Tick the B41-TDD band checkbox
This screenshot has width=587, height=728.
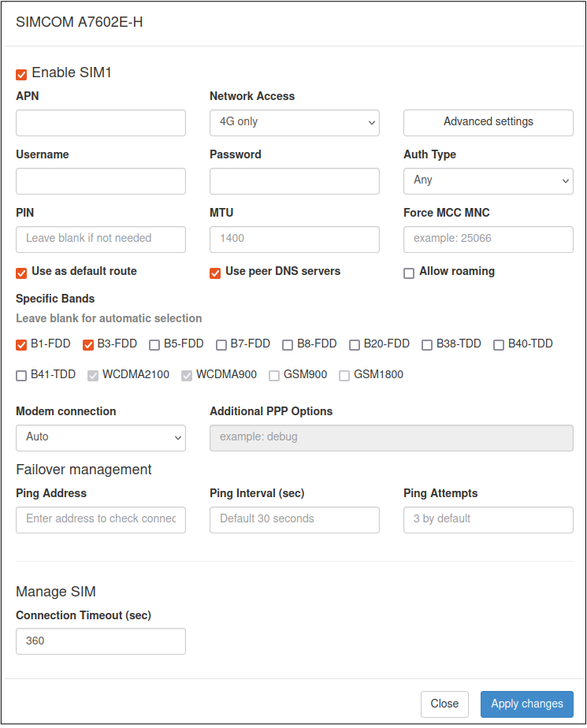click(x=21, y=376)
